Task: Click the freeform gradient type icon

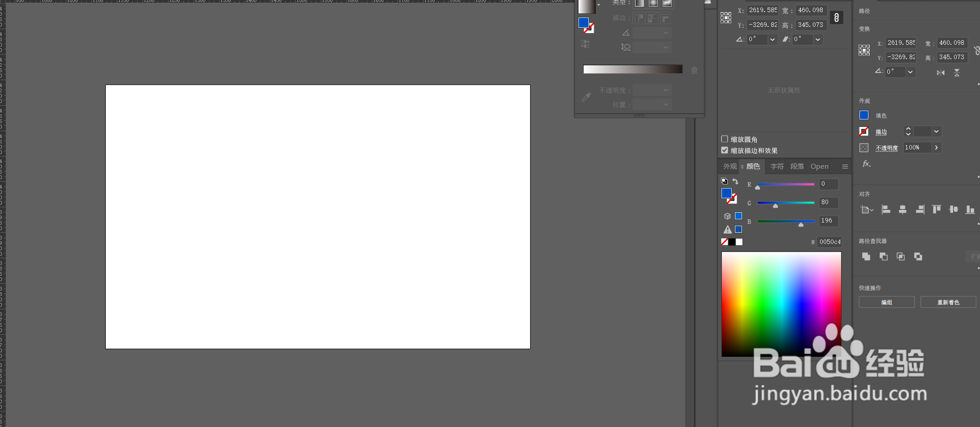Action: point(667,3)
